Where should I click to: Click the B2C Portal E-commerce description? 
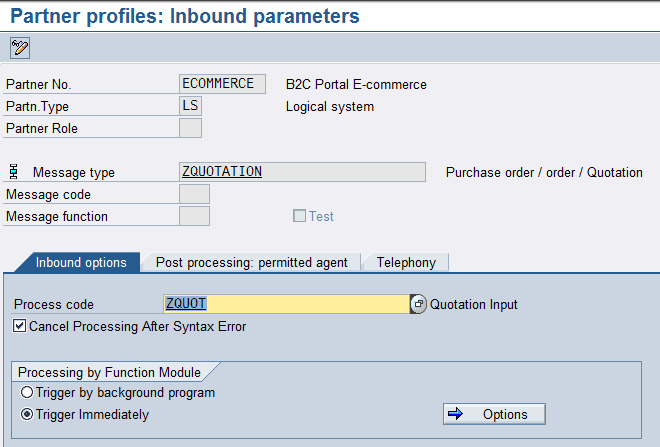click(356, 84)
